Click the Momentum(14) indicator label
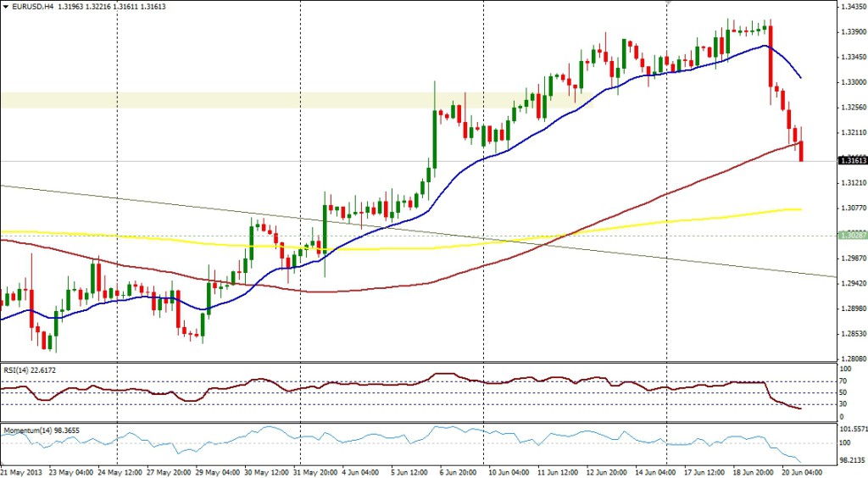The image size is (868, 478). 38,430
